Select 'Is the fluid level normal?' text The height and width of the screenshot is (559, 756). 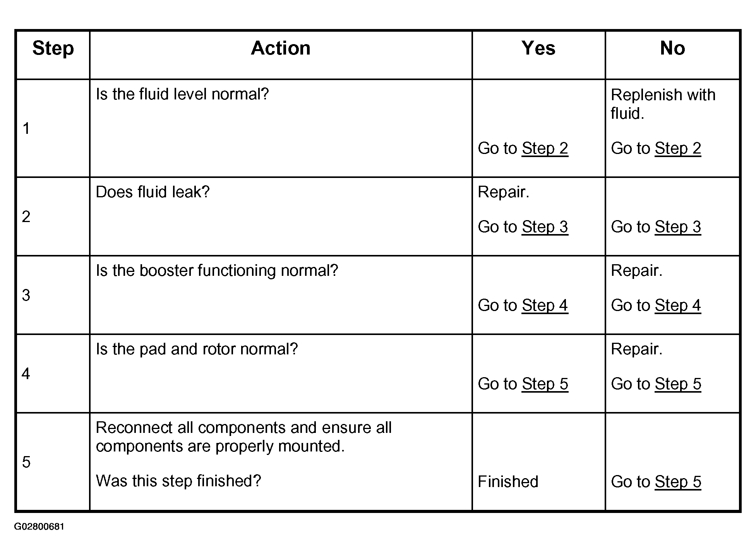(x=182, y=94)
